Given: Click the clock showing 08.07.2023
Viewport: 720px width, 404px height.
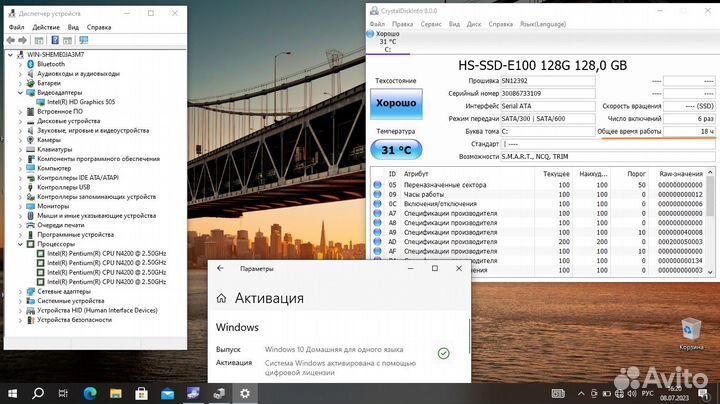Looking at the screenshot, I should tap(675, 394).
